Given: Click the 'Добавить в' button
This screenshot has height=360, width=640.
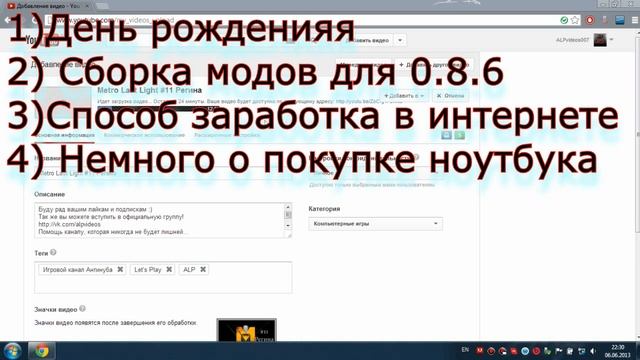Looking at the screenshot, I should coord(404,96).
